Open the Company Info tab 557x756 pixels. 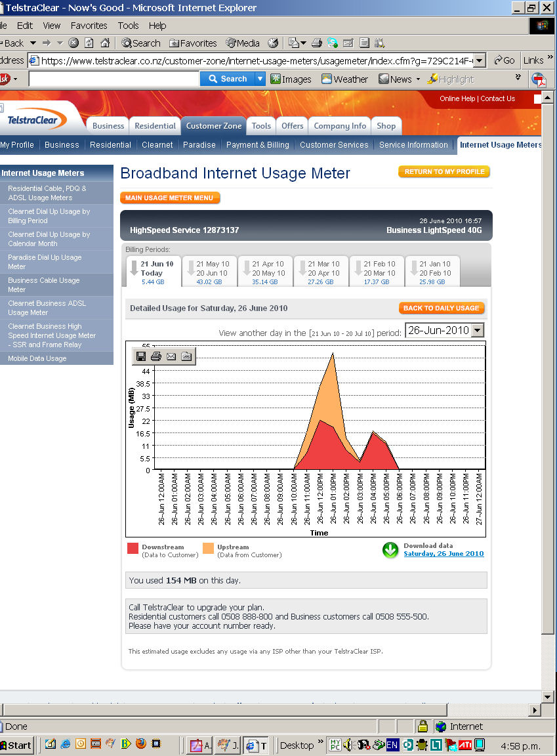(340, 126)
